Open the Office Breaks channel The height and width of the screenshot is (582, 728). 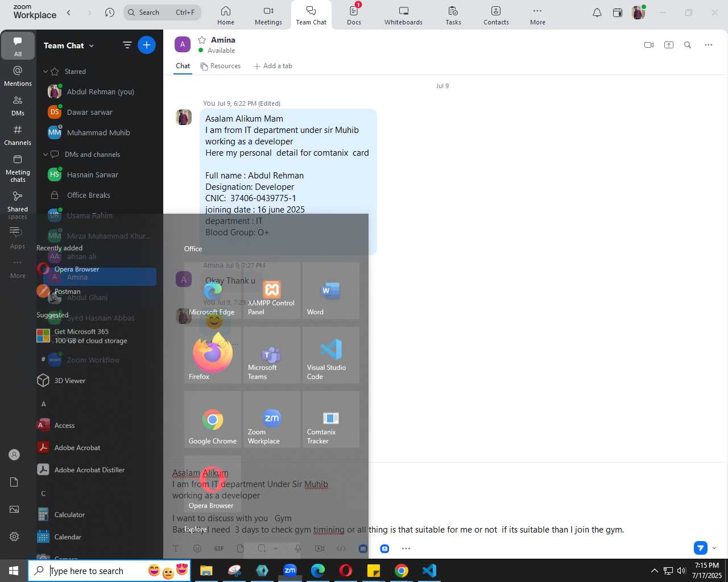100,195
